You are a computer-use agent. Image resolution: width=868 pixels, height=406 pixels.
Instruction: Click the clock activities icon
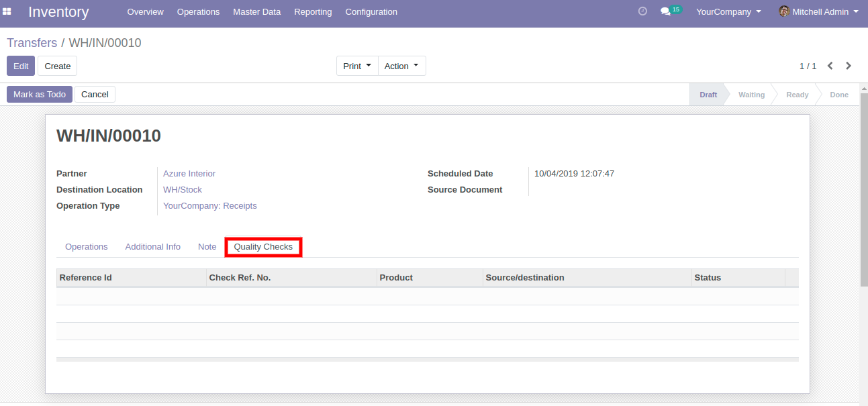642,11
